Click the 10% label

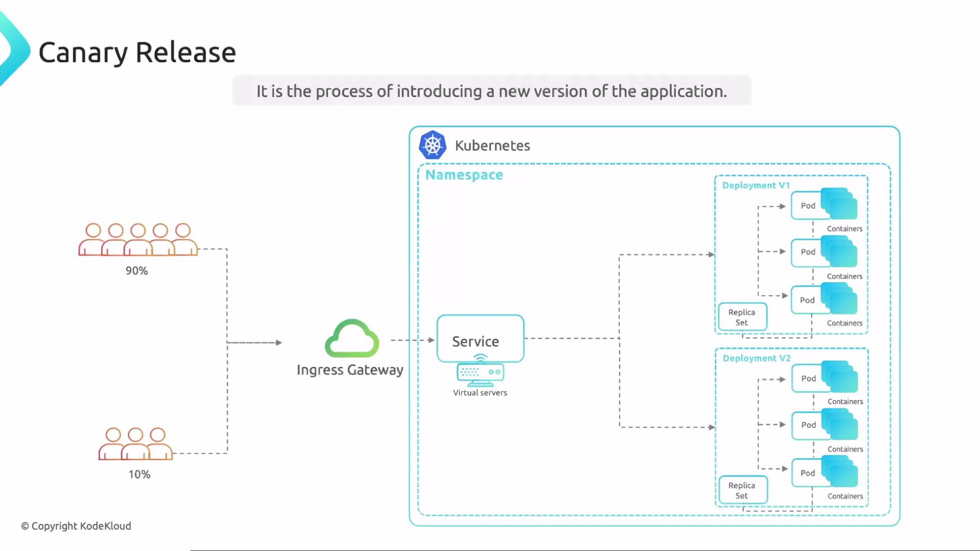coord(139,474)
